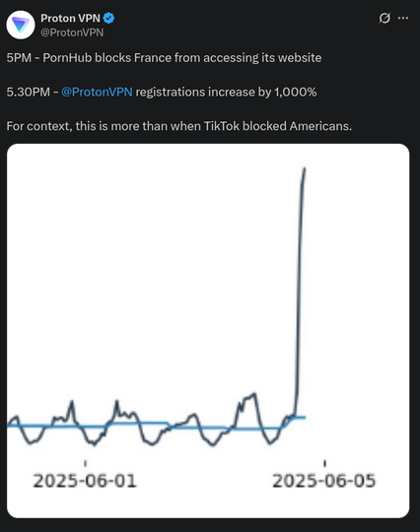Image resolution: width=420 pixels, height=532 pixels.
Task: Open the Grok explain-post icon
Action: (385, 18)
